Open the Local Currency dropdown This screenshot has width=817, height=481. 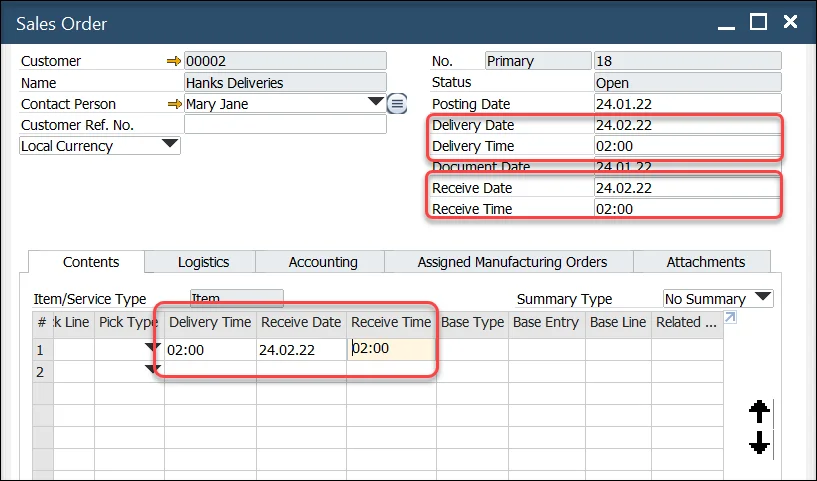[x=170, y=145]
